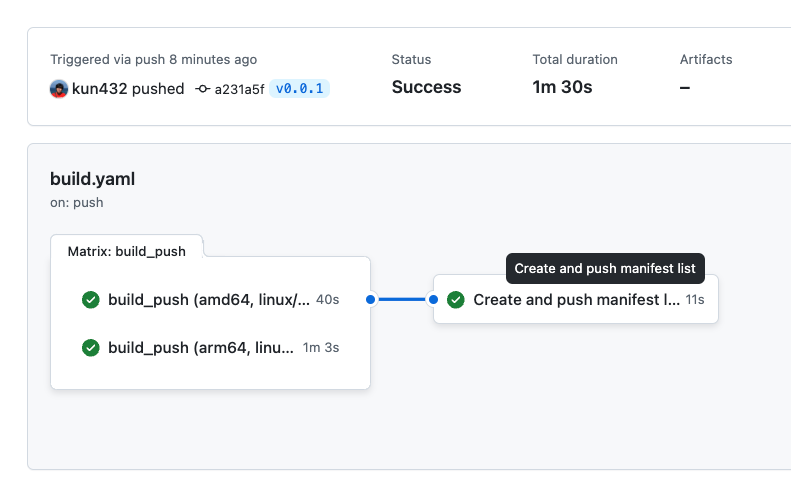Click the 11s duration of manifest job
Viewport: 791px width, 503px height.
[x=695, y=300]
